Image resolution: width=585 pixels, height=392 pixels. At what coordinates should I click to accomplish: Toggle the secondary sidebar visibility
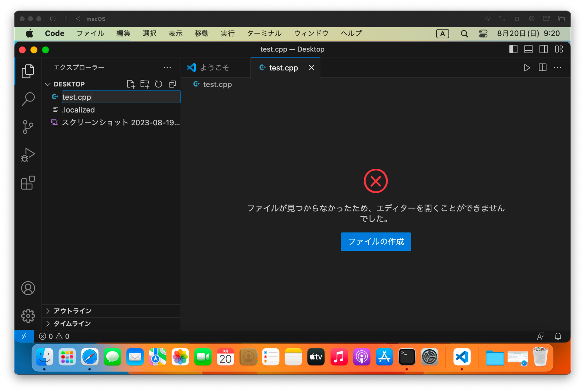click(x=543, y=49)
